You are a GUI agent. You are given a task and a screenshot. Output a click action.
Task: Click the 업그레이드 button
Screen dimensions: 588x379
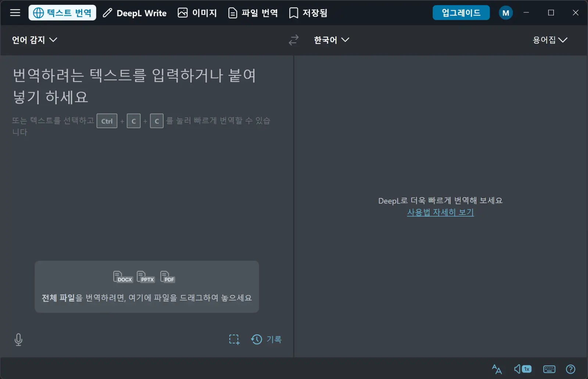461,13
